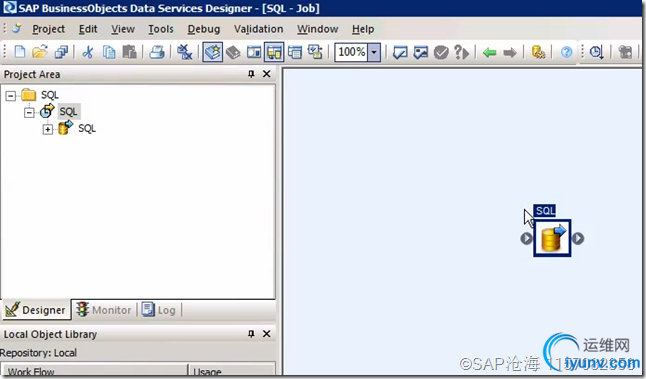Toggle the Local Object Library icon

pyautogui.click(x=213, y=52)
